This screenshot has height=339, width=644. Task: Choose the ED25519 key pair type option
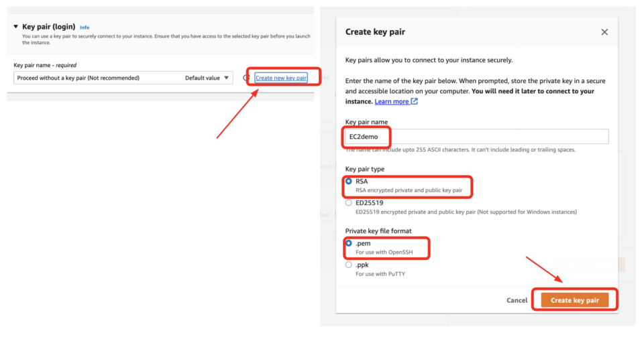coord(349,202)
